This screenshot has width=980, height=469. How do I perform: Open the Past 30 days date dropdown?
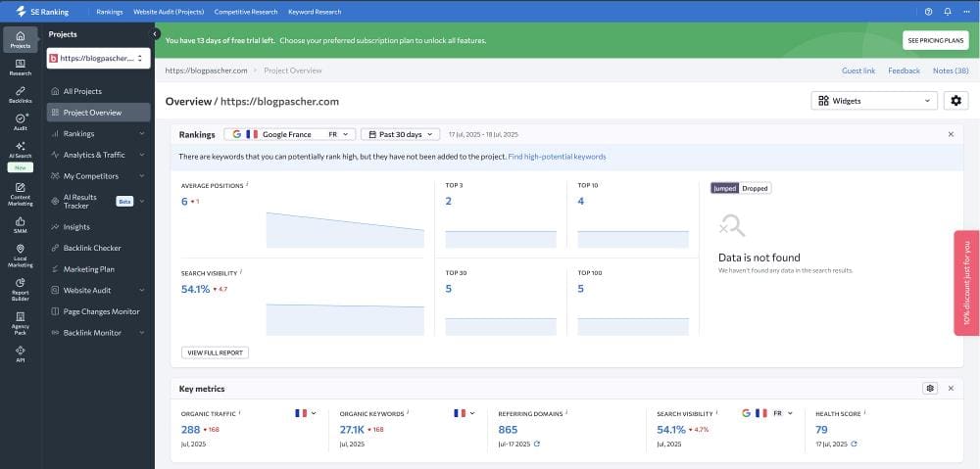[x=400, y=134]
